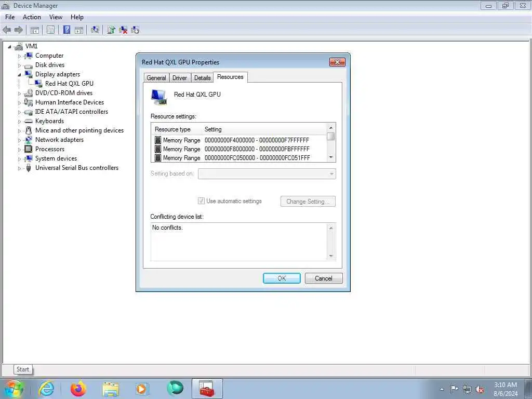532x399 pixels.
Task: Open the Properties toolbar icon
Action: click(50, 30)
